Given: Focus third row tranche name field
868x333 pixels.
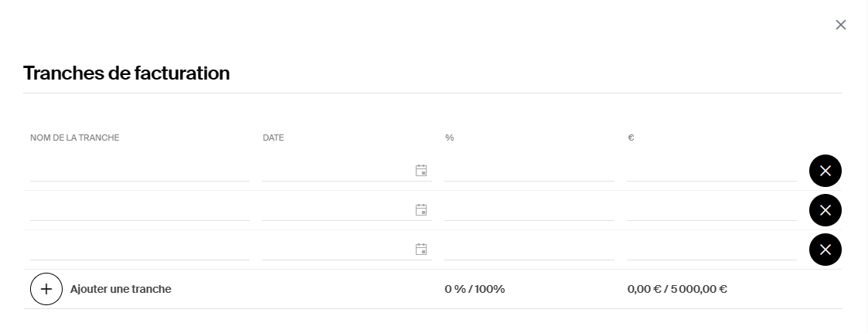Looking at the screenshot, I should (x=140, y=249).
